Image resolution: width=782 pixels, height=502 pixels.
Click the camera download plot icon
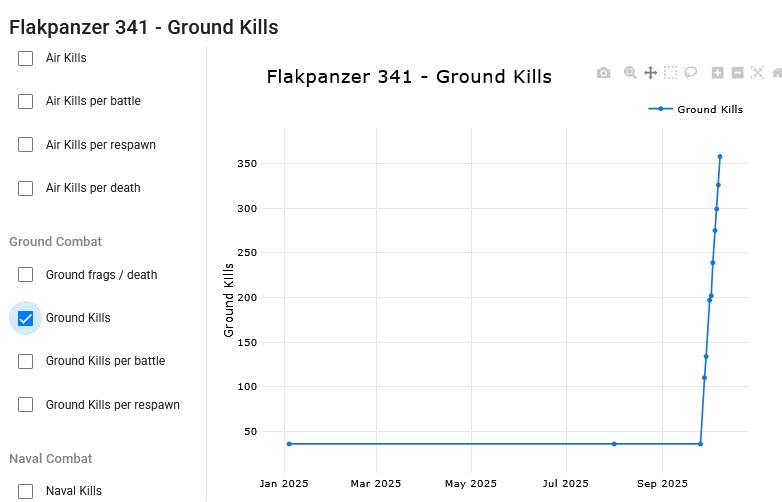603,73
